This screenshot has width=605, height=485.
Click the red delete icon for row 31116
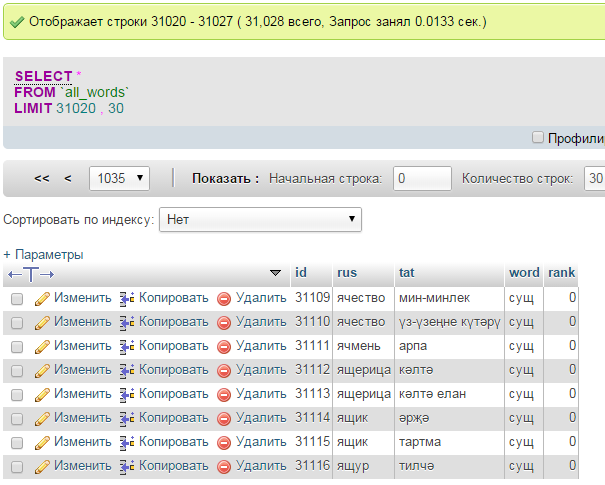pos(224,466)
